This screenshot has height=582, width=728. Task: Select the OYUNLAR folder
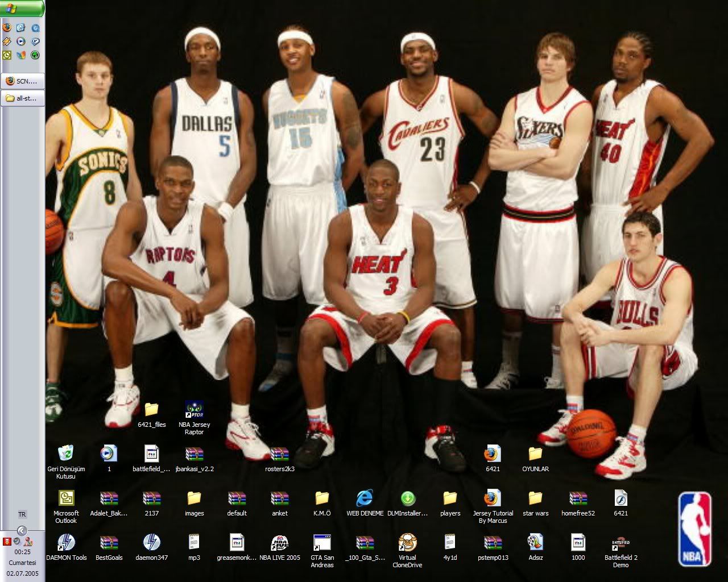(535, 459)
